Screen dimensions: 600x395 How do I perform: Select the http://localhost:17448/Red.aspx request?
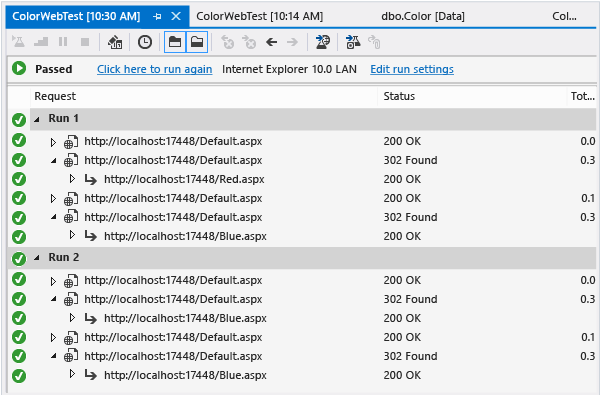184,179
